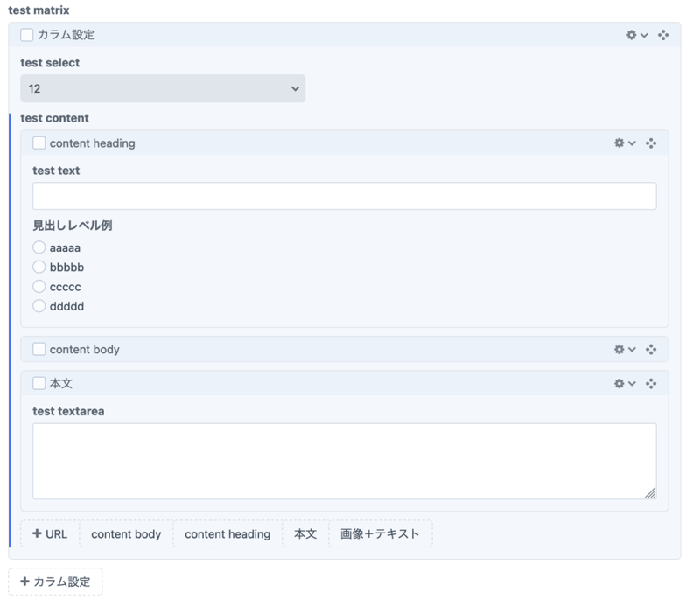Click inside the test textarea box
Screen dimensions: 700x606
(344, 461)
